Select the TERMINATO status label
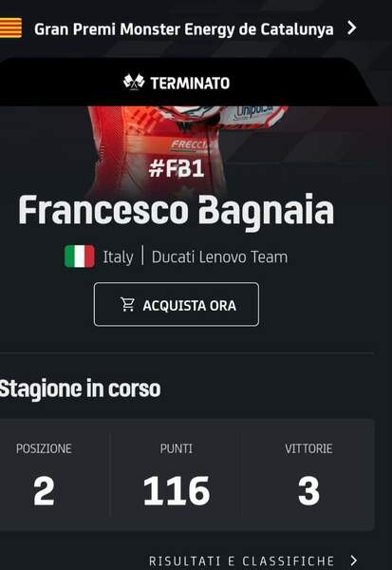Image resolution: width=392 pixels, height=570 pixels. tap(190, 84)
